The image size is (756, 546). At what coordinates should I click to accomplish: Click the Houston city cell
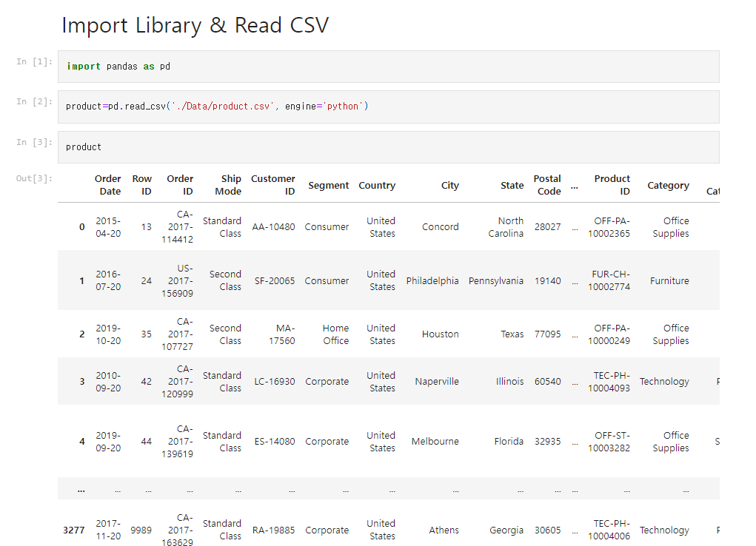pos(440,334)
